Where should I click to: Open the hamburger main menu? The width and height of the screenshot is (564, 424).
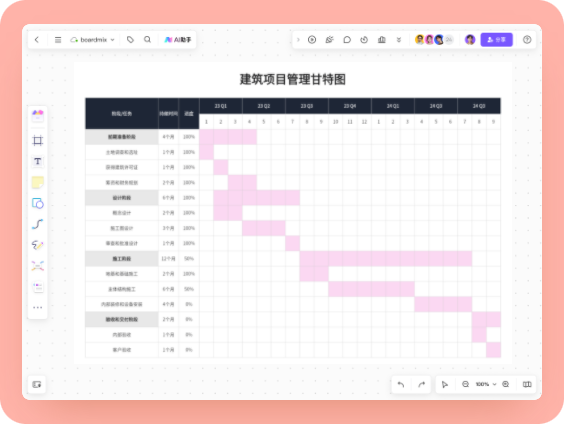pos(58,40)
